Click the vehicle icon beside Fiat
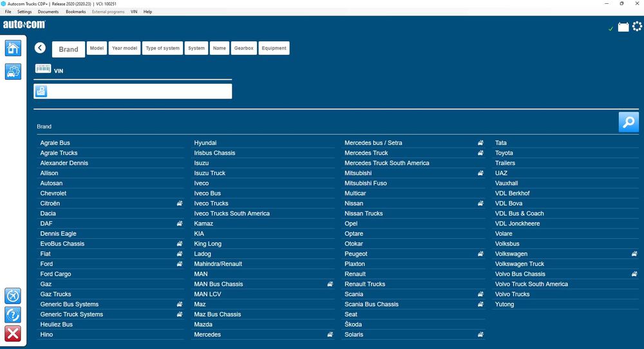This screenshot has width=644, height=349. [x=180, y=254]
